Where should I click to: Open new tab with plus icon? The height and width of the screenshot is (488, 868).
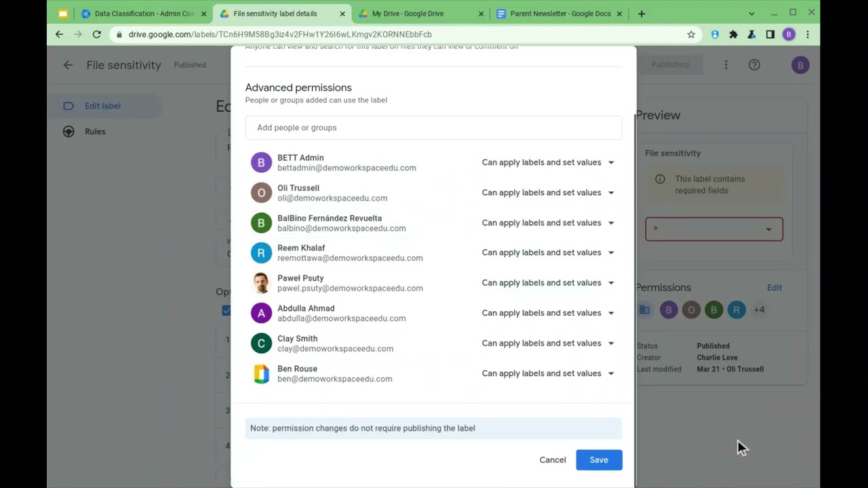point(642,14)
